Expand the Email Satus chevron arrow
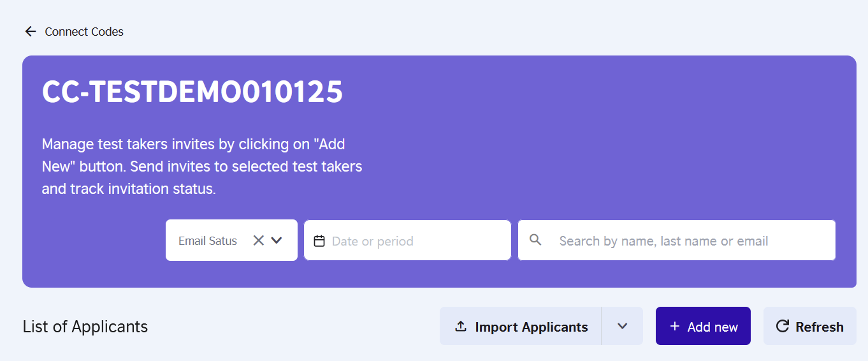Viewport: 868px width, 361px height. [277, 240]
